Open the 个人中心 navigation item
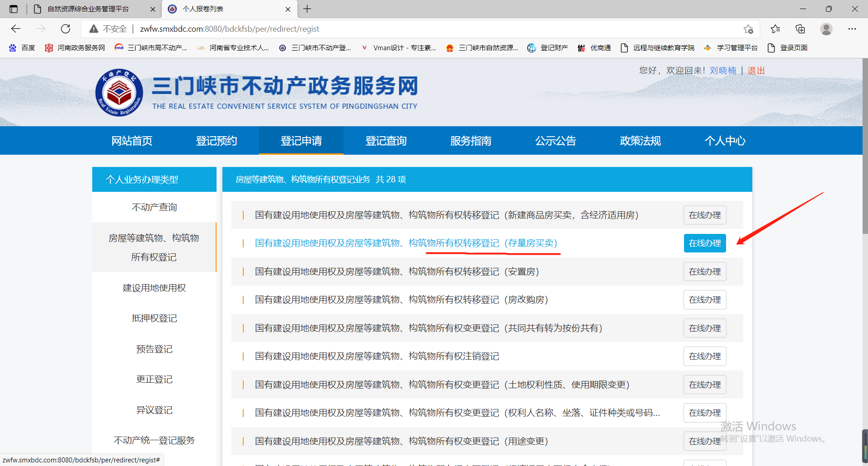This screenshot has width=868, height=466. click(725, 141)
